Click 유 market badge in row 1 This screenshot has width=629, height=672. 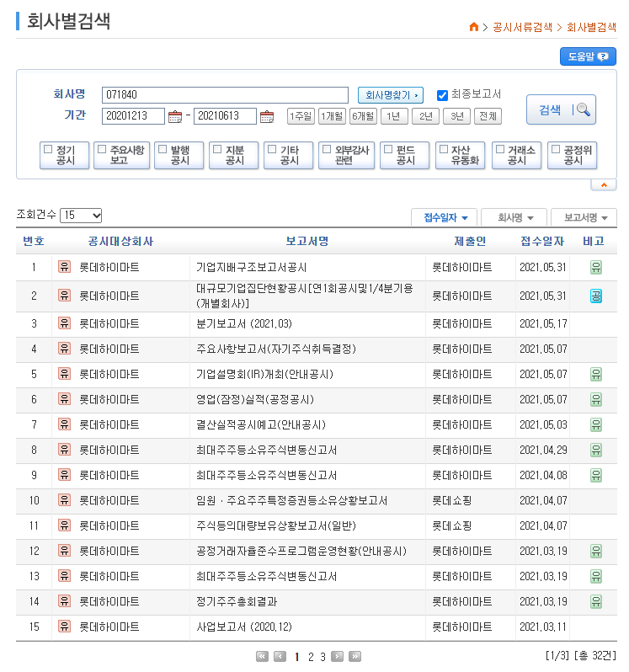tap(64, 267)
